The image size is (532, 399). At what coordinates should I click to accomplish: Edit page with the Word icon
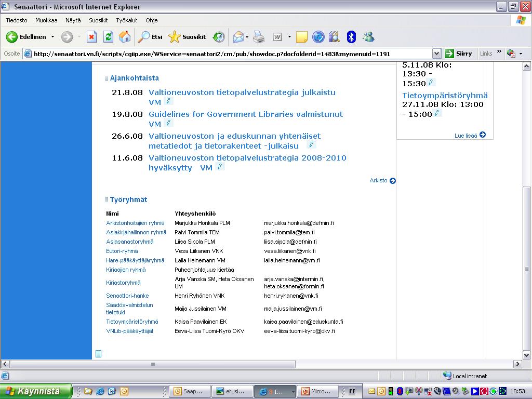[277, 37]
